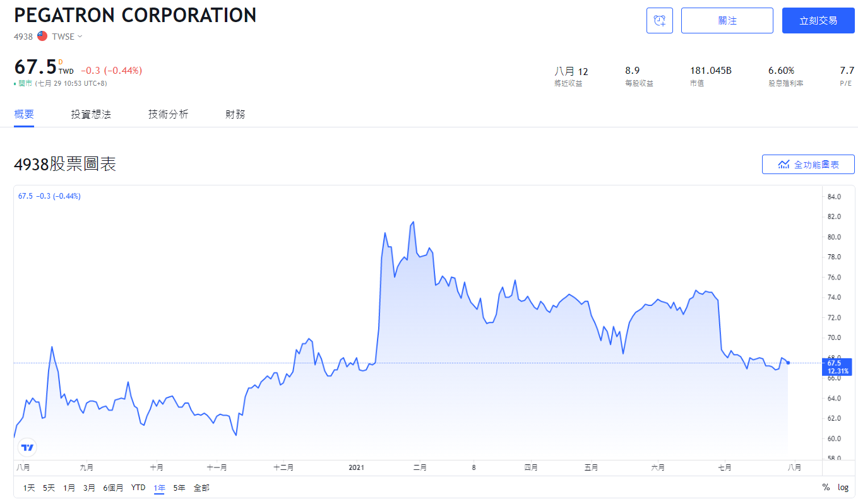Click the 181.045B market cap value
This screenshot has width=858, height=504.
[x=711, y=71]
